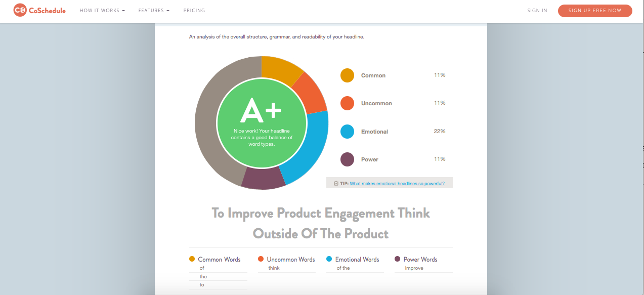Click the Common orange legend circle
644x295 pixels.
click(347, 75)
